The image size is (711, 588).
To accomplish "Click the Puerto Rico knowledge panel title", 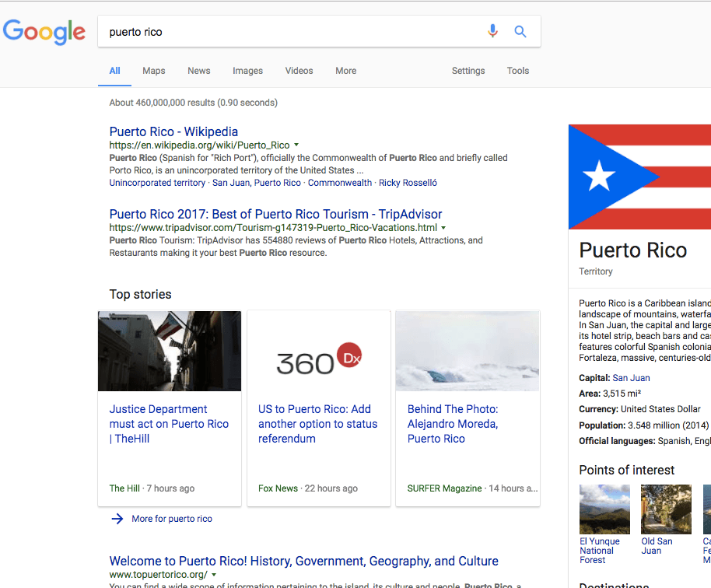I will [x=633, y=250].
